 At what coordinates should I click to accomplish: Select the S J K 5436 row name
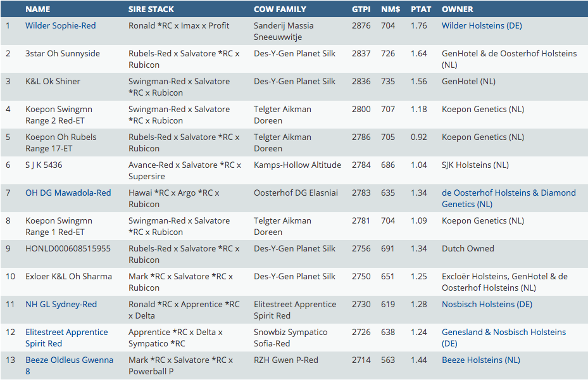[44, 165]
